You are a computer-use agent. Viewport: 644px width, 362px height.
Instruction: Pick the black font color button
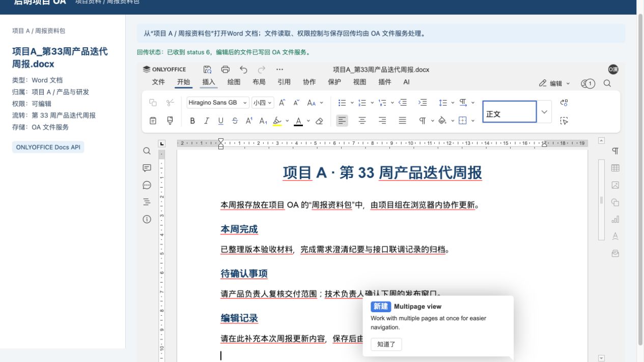coord(298,120)
